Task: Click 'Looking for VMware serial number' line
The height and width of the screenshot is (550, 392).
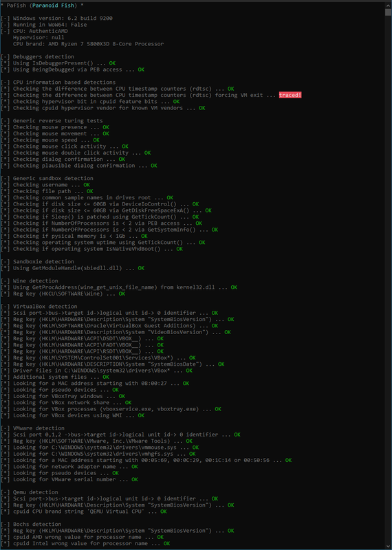Action: pyautogui.click(x=69, y=479)
